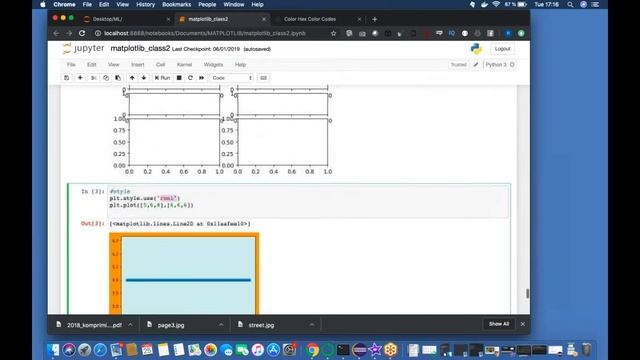The image size is (640, 360).
Task: Move selected cell up arrow
Action: 132,78
